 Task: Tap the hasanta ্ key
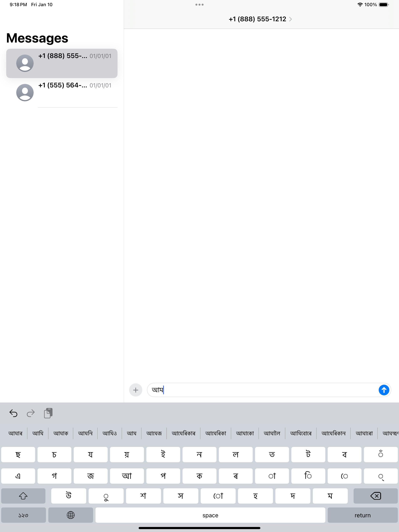coord(381,476)
